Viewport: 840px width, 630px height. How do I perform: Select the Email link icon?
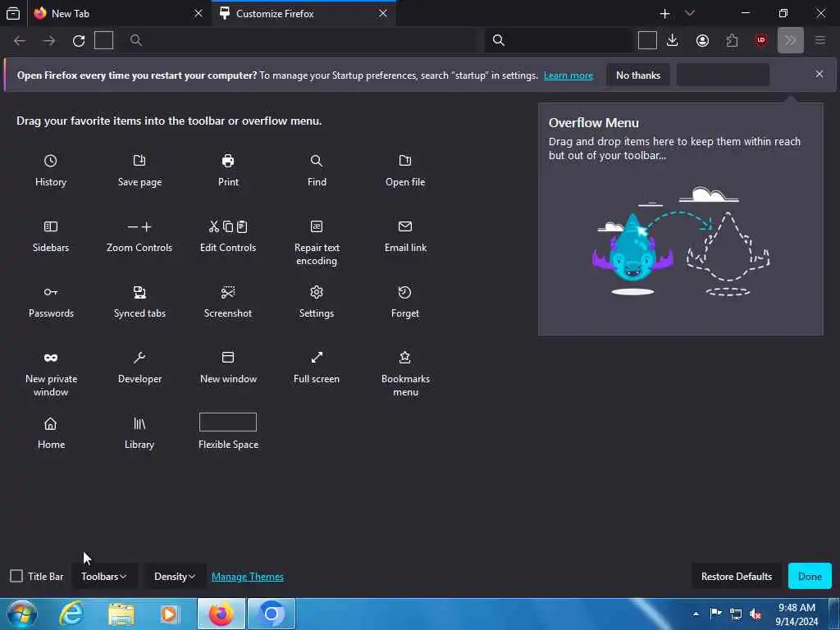tap(405, 226)
